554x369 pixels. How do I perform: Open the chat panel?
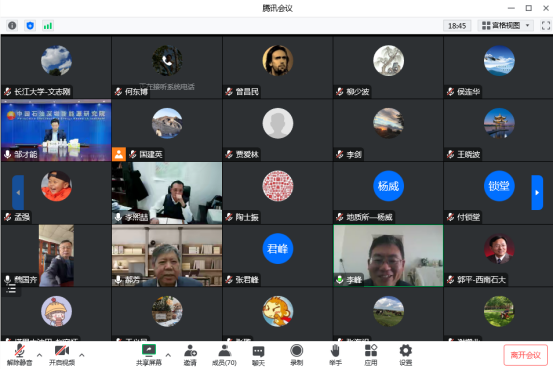(x=258, y=355)
